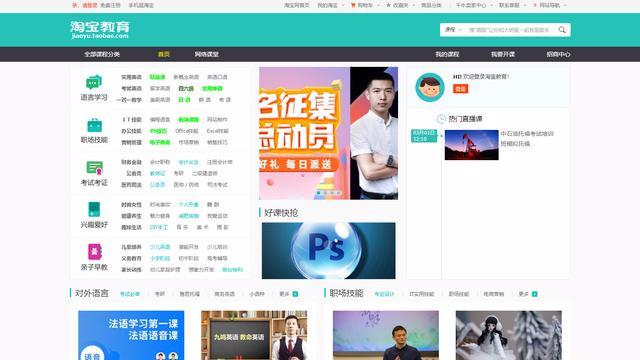Click the 亲子早教 pink icon
This screenshot has width=640, height=360.
(x=95, y=252)
